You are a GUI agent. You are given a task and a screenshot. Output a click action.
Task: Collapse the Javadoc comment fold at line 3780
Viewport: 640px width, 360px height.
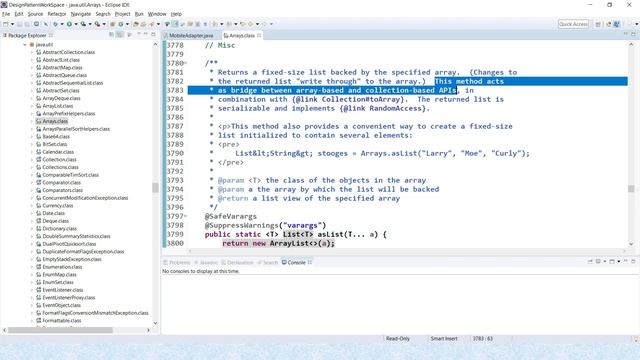point(185,63)
